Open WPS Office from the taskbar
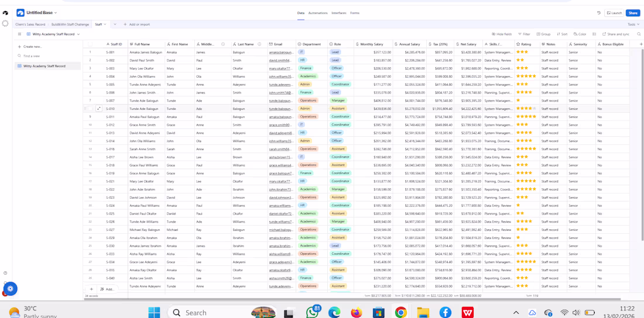The width and height of the screenshot is (644, 318). click(x=467, y=313)
